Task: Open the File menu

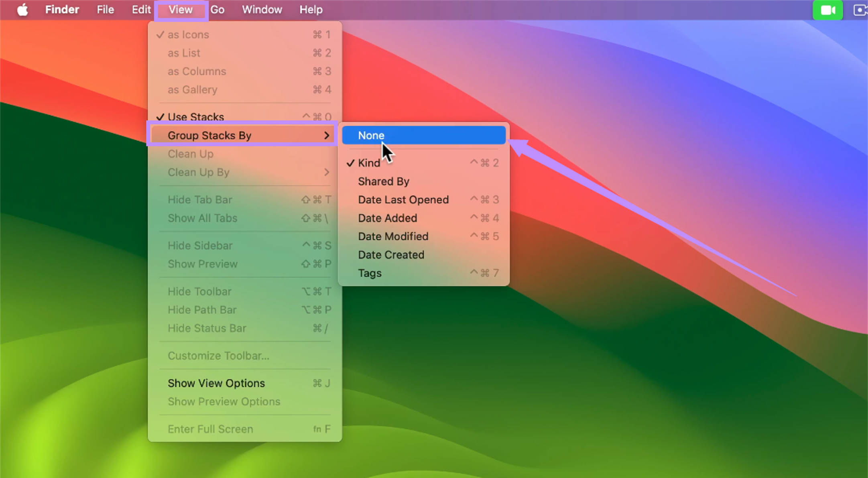Action: coord(105,10)
